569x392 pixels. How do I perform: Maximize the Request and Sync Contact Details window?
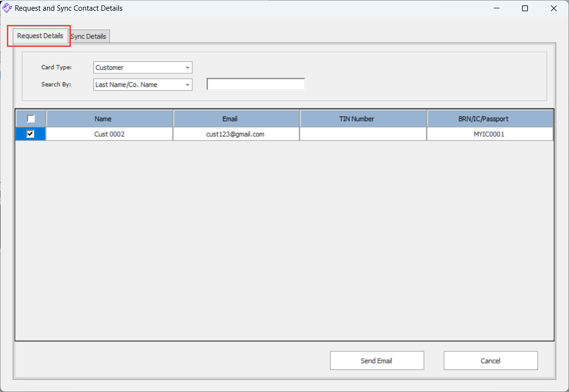(x=525, y=8)
